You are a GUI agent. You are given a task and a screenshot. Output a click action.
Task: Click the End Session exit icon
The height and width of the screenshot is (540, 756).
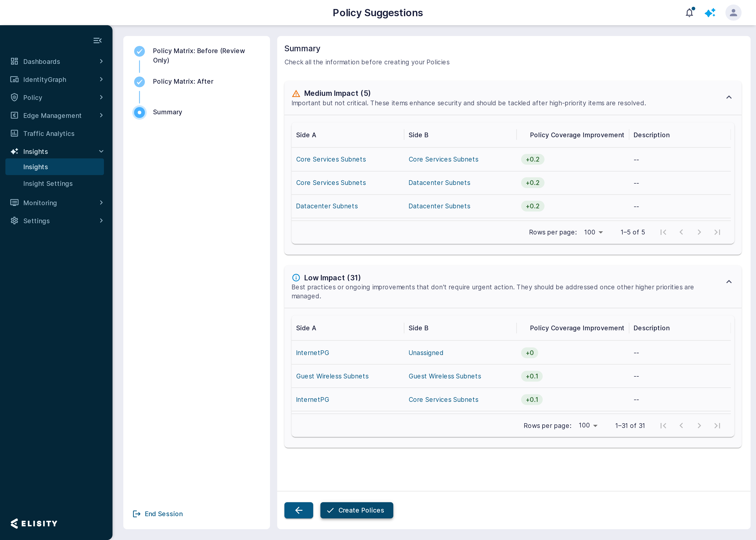coord(137,514)
